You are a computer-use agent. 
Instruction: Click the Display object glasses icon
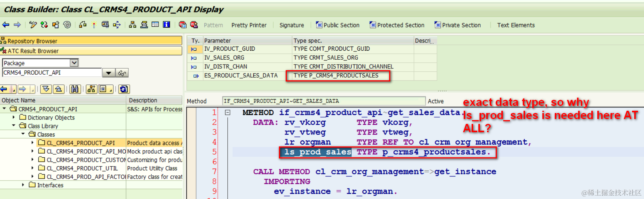(x=122, y=73)
